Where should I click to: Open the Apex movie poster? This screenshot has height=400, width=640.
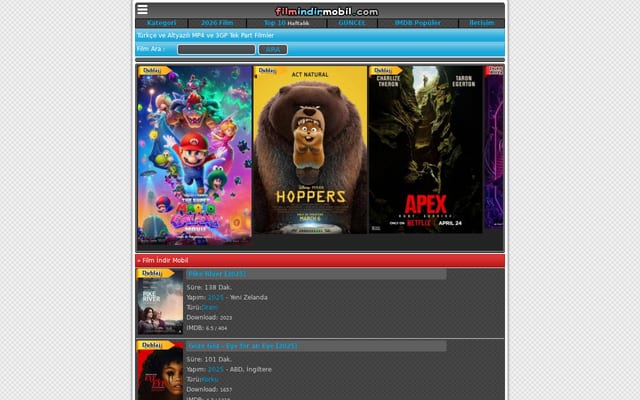coord(426,150)
